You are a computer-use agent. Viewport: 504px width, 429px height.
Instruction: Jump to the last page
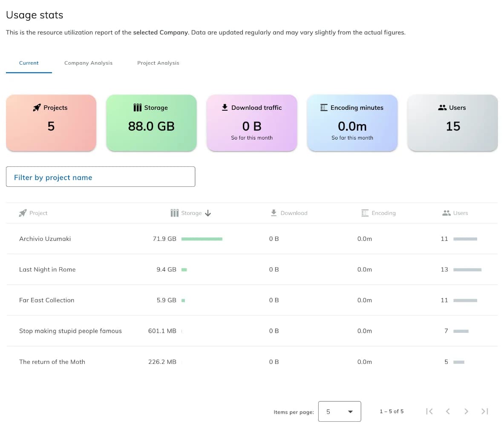point(485,412)
